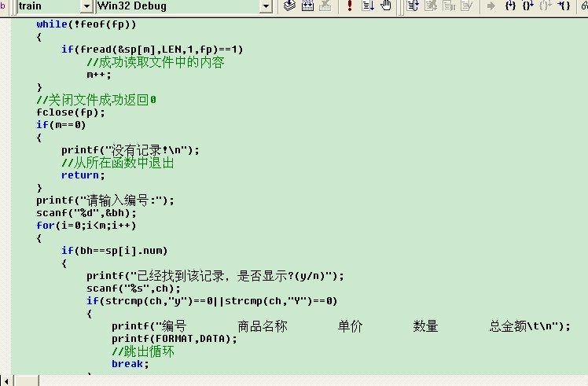This screenshot has height=386, width=588.
Task: Click inside the 'train' project combo box
Action: tap(47, 6)
